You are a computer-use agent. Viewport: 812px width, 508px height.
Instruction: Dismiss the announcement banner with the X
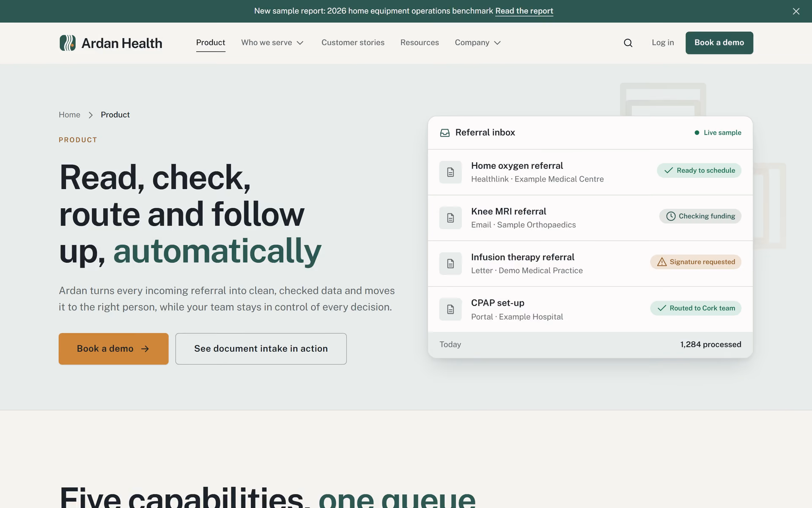tap(796, 11)
